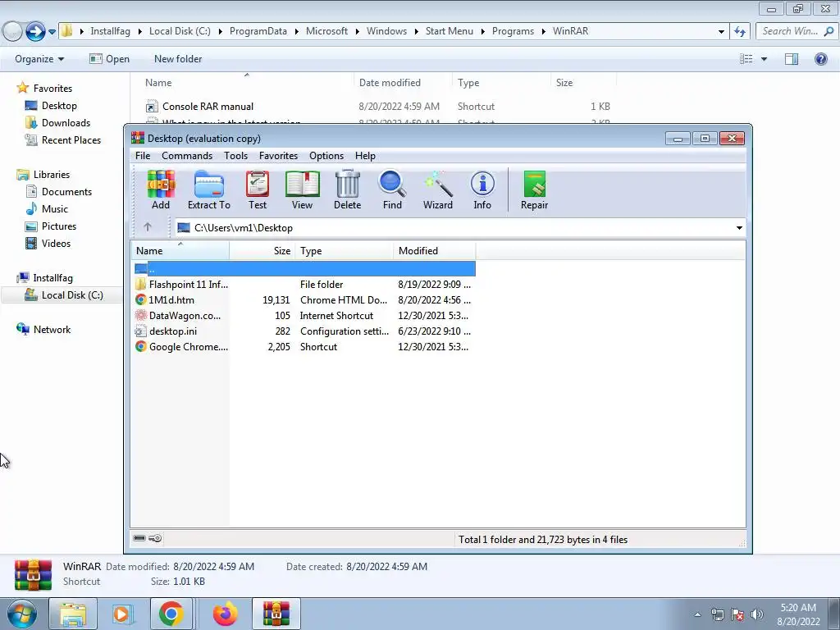840x630 pixels.
Task: Click the Delete trash can icon
Action: [347, 189]
